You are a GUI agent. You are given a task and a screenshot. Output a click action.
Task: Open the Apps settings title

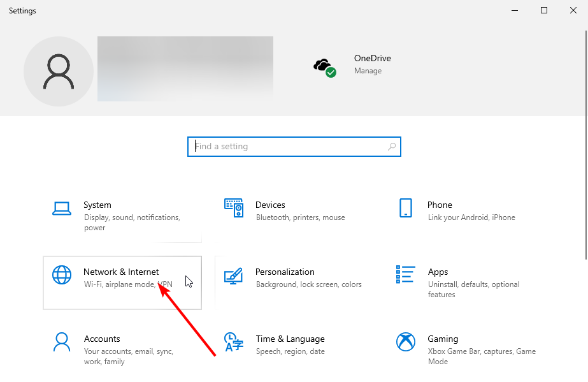coord(438,272)
